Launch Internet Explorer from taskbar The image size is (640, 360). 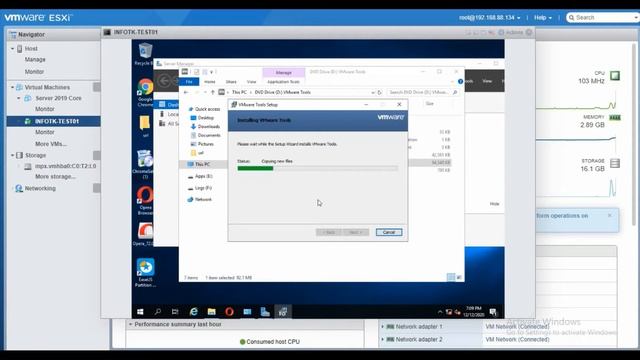pos(193,312)
